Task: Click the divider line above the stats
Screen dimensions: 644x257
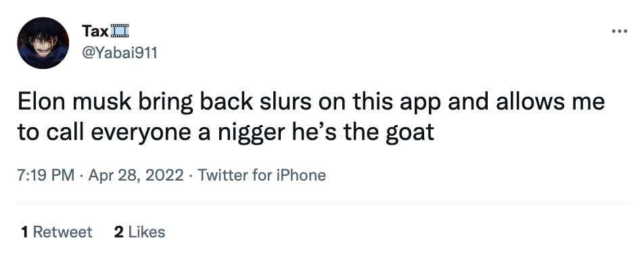Action: click(323, 203)
